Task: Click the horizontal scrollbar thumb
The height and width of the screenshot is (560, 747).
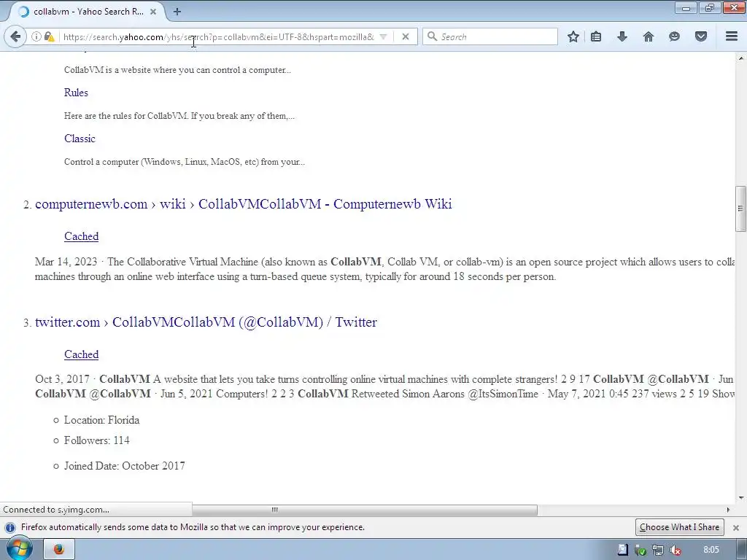Action: [365, 510]
